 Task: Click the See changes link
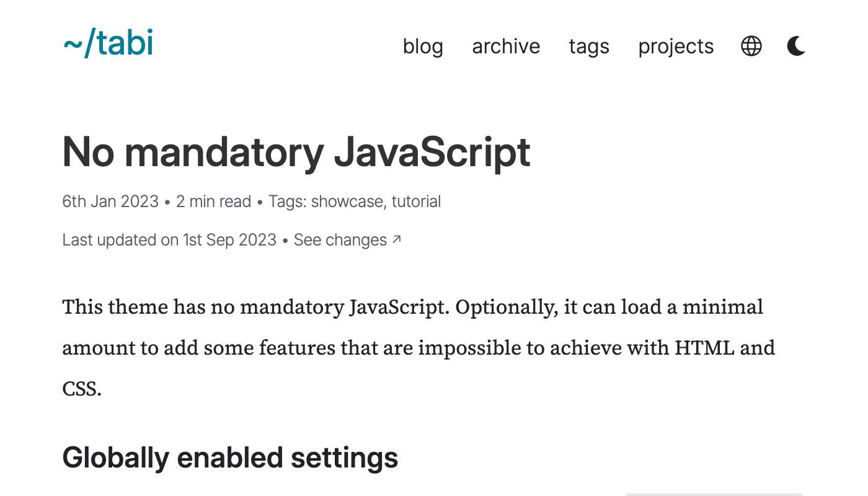(x=340, y=240)
